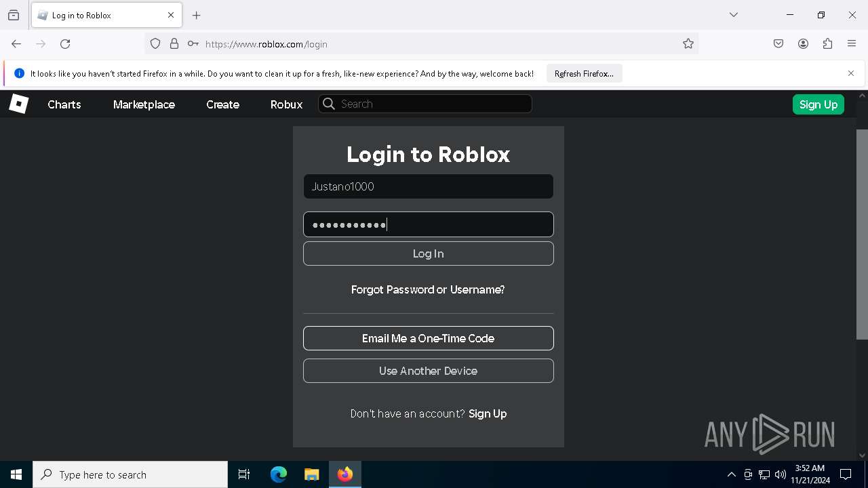Click the Roblox logo icon
The height and width of the screenshot is (488, 868).
18,104
